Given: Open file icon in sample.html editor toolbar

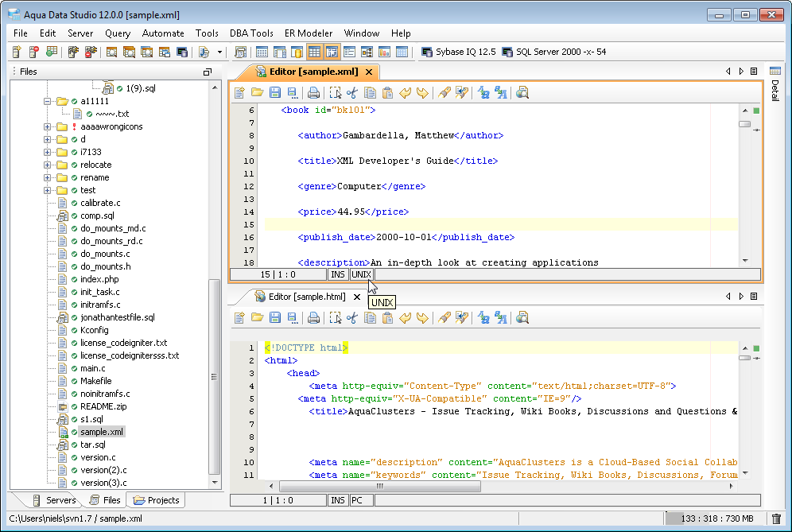Looking at the screenshot, I should (x=257, y=318).
